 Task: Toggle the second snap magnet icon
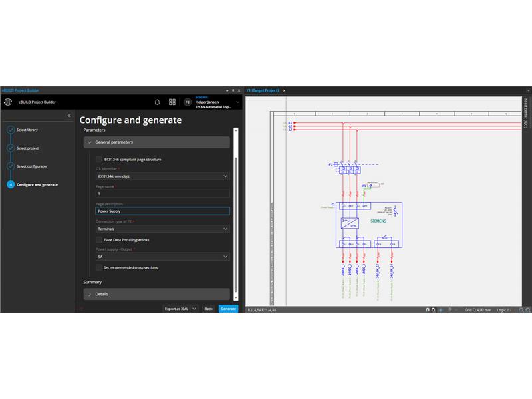tap(434, 310)
